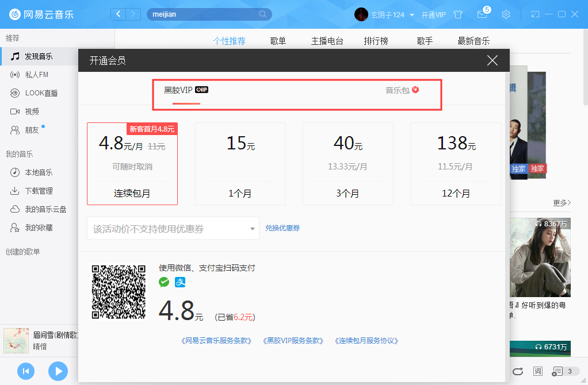Open the message notifications envelope icon
This screenshot has height=385, width=588.
click(x=482, y=14)
